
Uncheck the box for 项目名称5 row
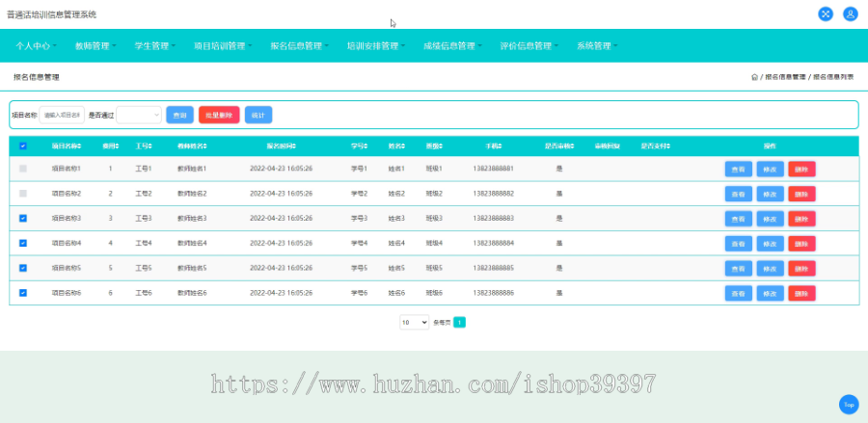coord(23,268)
